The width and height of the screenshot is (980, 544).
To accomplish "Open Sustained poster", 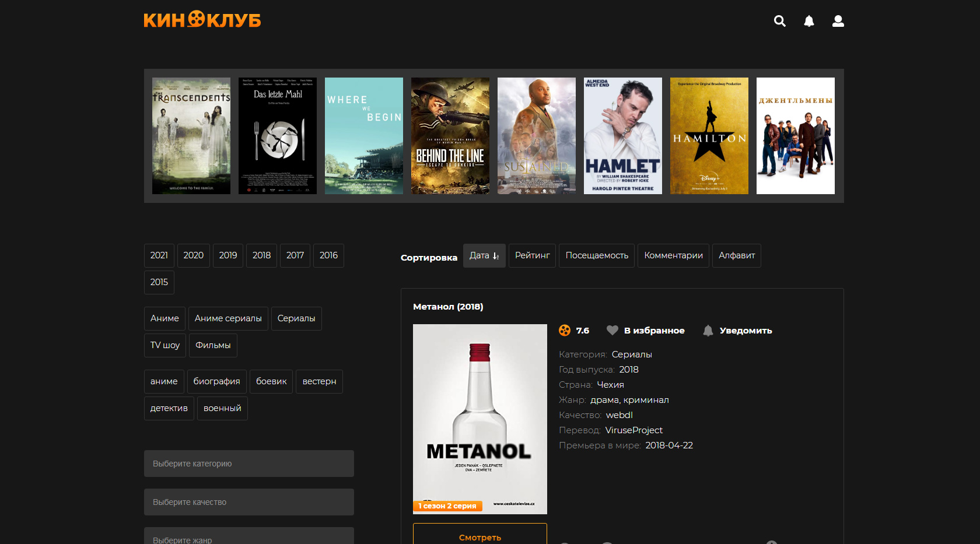I will pos(537,136).
